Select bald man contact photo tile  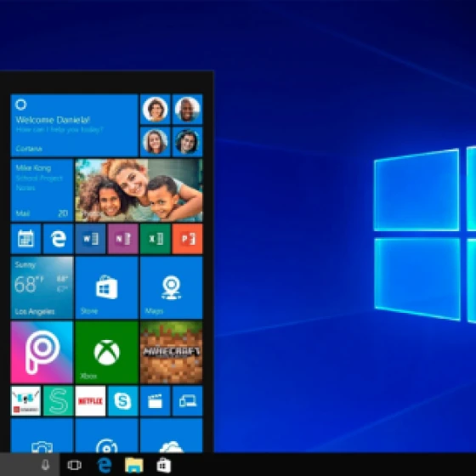coord(187,110)
